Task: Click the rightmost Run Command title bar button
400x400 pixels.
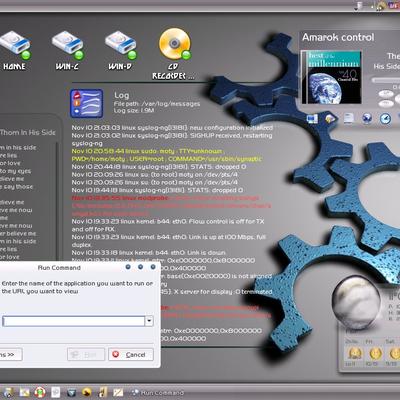Action: click(153, 267)
